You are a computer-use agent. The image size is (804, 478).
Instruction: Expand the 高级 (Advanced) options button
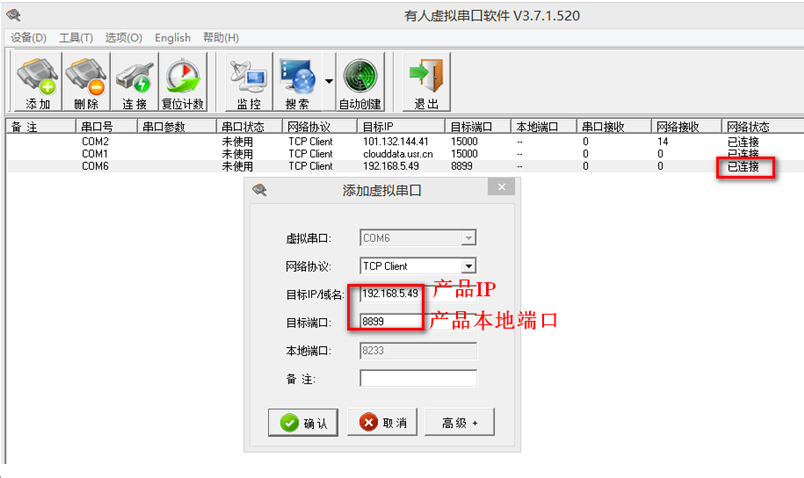tap(459, 422)
